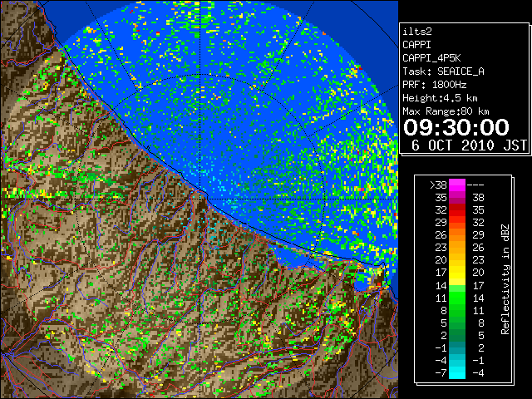This screenshot has height=399, width=532.
Task: Click the PRF: 1800Hz text
Action: coord(434,85)
